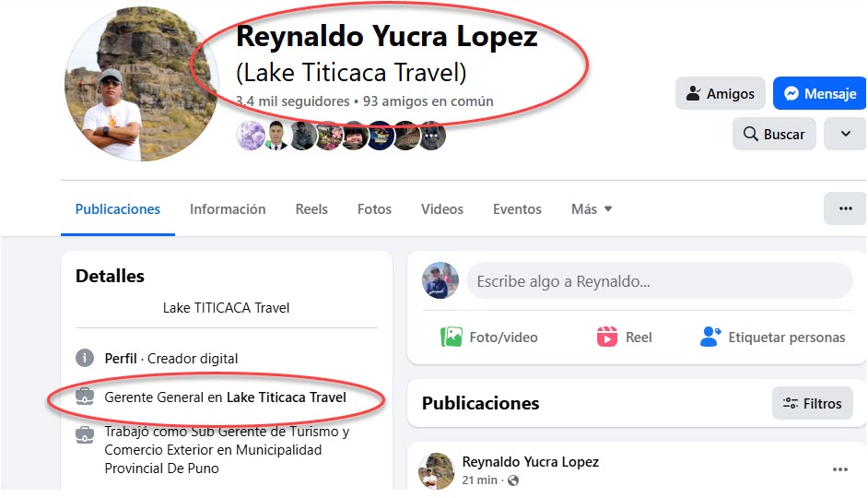Go to the Fotos tab
This screenshot has height=498, width=868.
374,208
